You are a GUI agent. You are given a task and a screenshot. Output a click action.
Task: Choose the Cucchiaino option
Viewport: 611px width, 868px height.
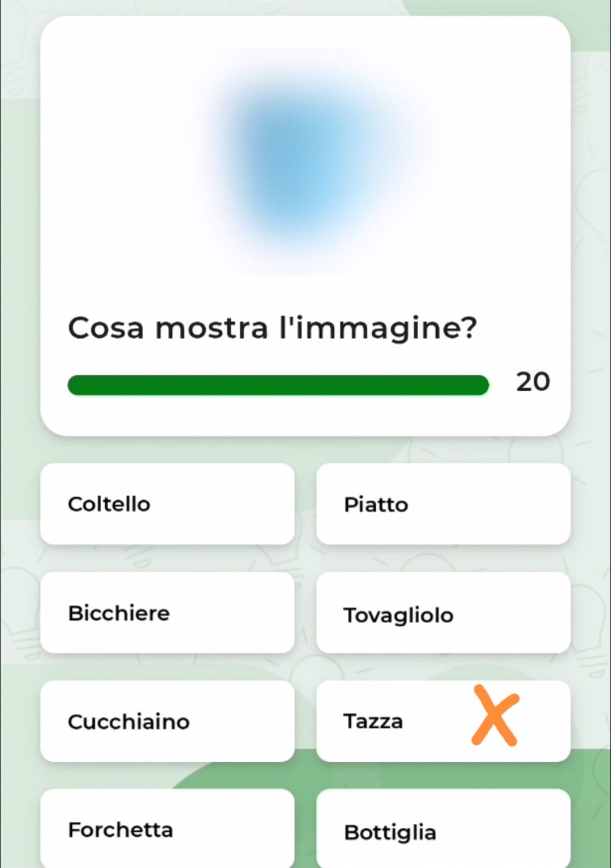[167, 722]
